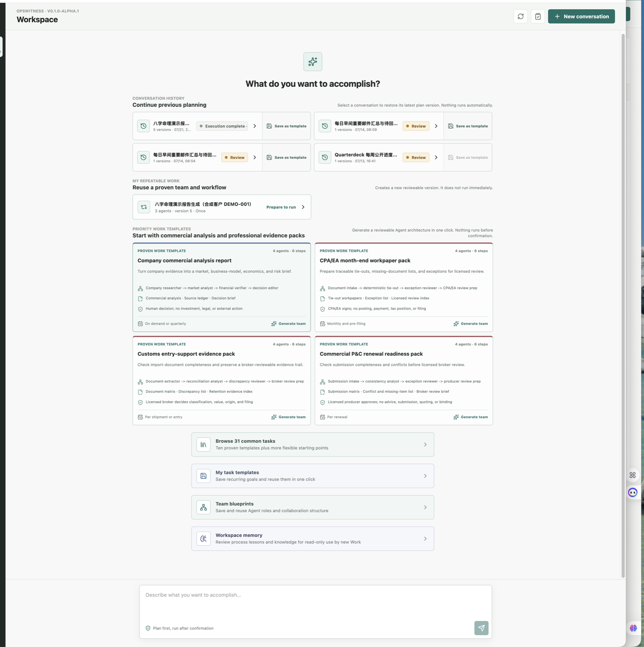The width and height of the screenshot is (644, 647).
Task: Open Team blueprints
Action: (312, 507)
